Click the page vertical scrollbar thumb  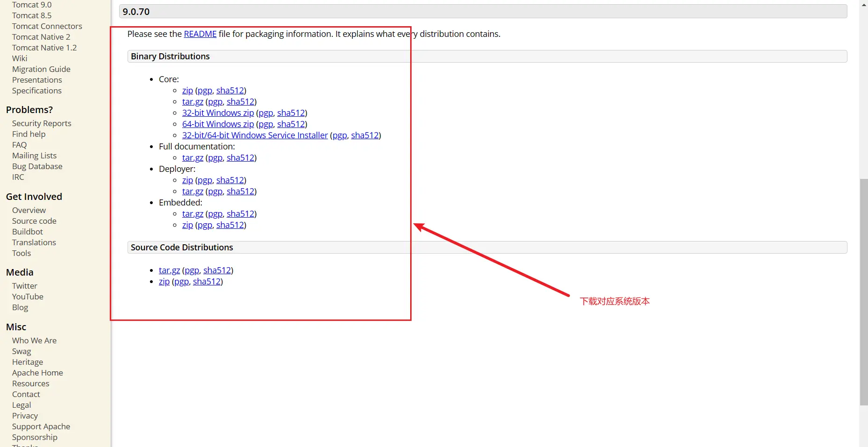click(x=864, y=292)
